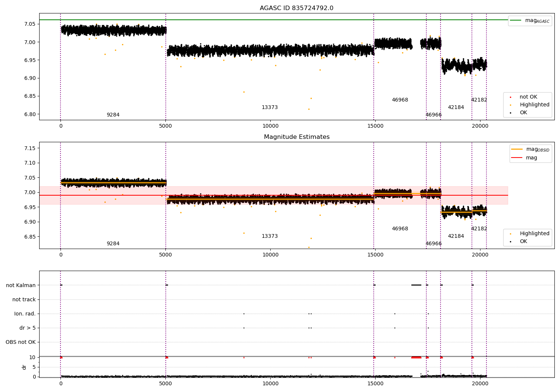Click the obsid label 13373 in top plot
This screenshot has width=560, height=392.
click(270, 108)
